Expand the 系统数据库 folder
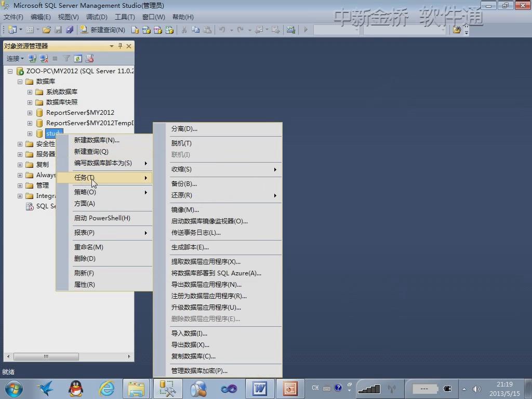This screenshot has width=532, height=399. (30, 92)
